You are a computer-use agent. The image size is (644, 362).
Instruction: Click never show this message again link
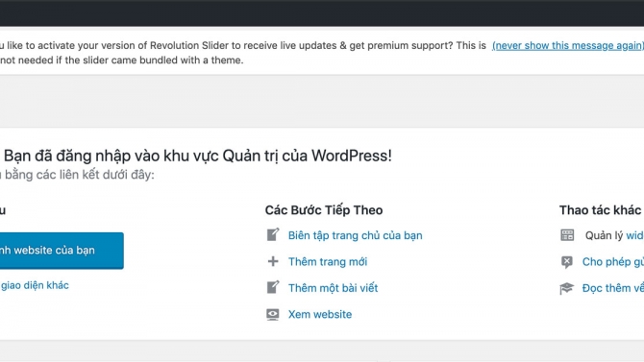(568, 45)
